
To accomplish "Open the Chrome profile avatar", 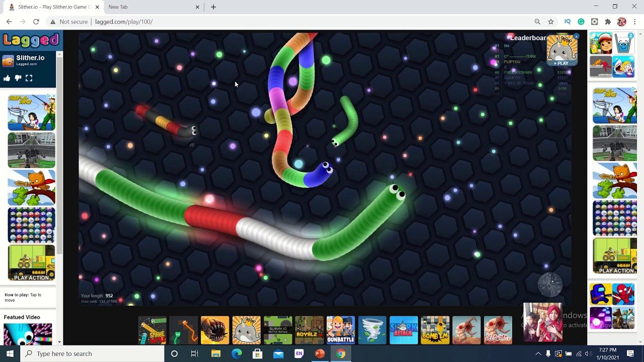I will pos(622,22).
